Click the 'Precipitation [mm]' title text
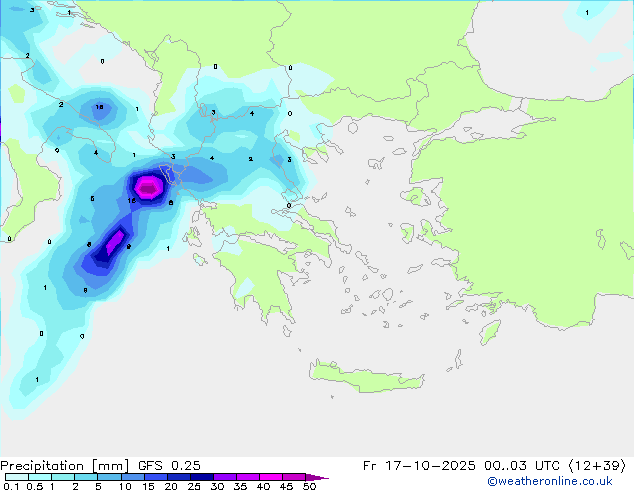The width and height of the screenshot is (634, 490). click(x=64, y=466)
